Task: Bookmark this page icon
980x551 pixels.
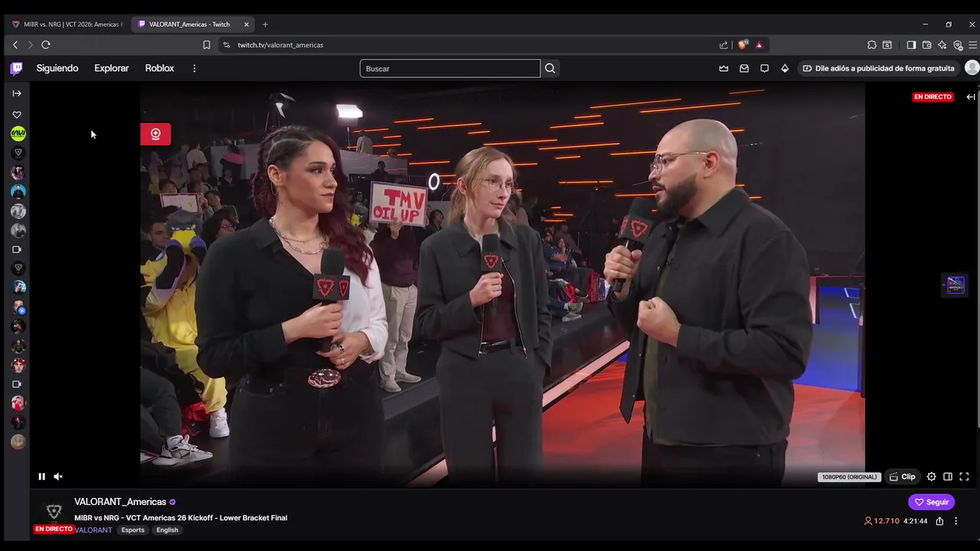Action: 207,45
